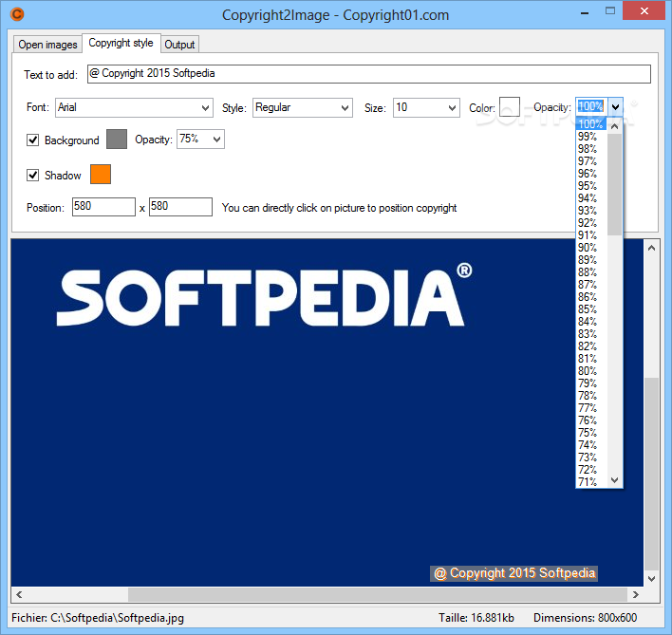Collapse the text Opacity dropdown arrow

coord(615,106)
